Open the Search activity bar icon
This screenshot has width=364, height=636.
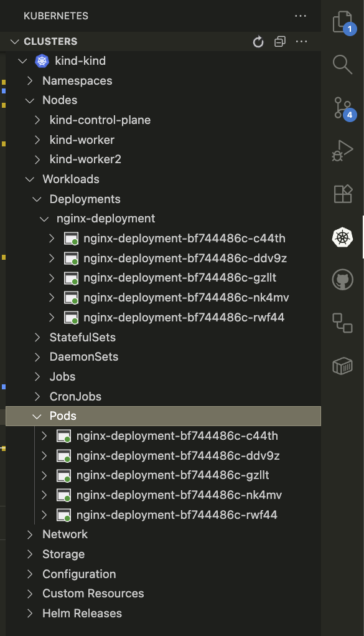[x=342, y=65]
